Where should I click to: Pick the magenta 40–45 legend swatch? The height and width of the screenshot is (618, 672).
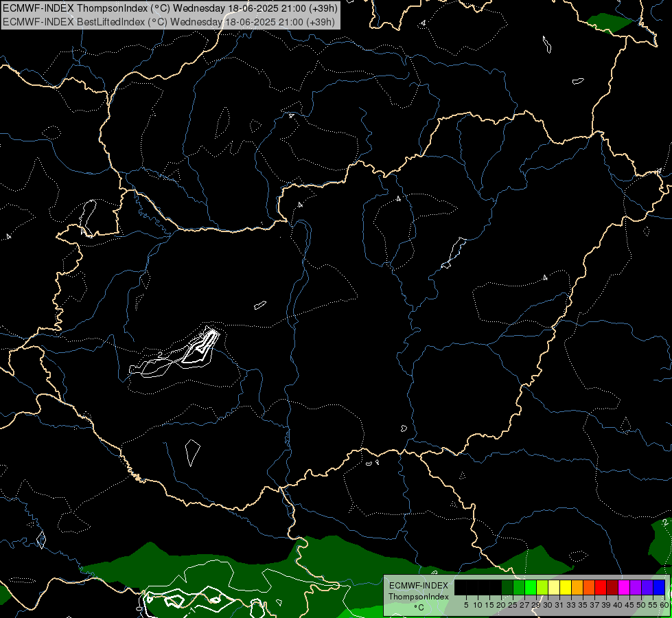(x=623, y=587)
